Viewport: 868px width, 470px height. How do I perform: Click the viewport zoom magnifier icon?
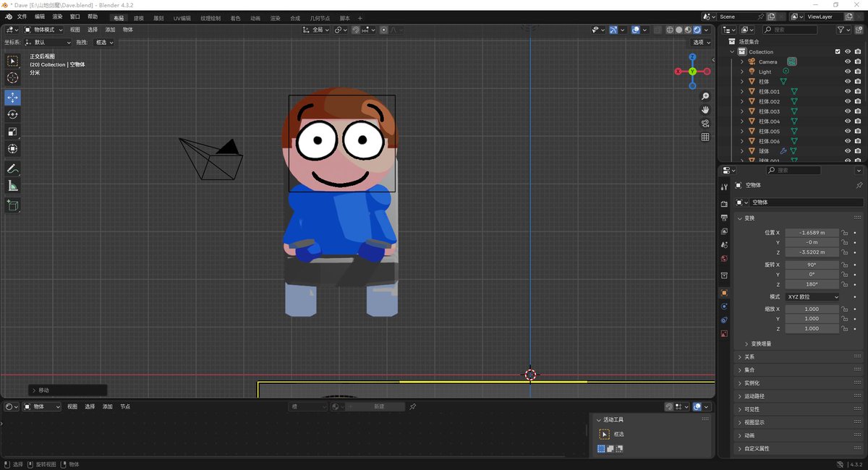tap(705, 96)
